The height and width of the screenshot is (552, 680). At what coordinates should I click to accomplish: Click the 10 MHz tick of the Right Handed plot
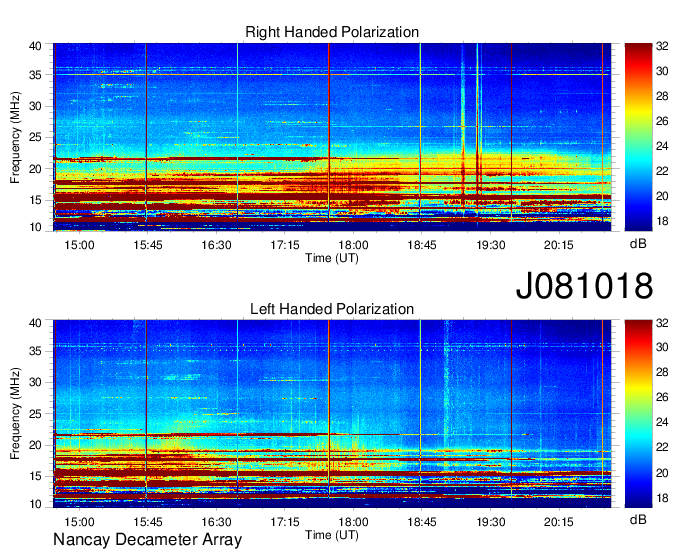35,227
